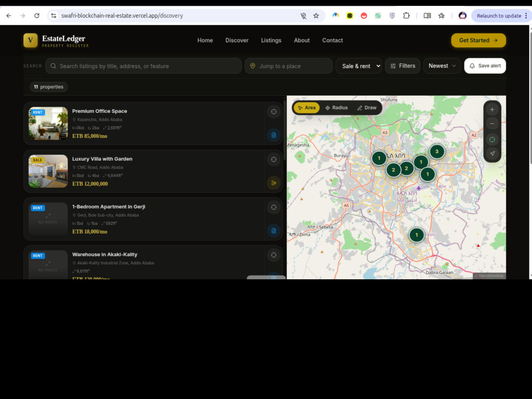The image size is (532, 399).
Task: Bookmark this page with the star icon
Action: pos(316,15)
